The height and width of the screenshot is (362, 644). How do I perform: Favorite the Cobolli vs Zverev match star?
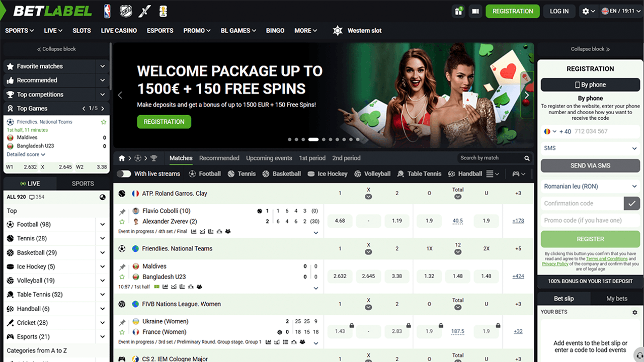[122, 222]
